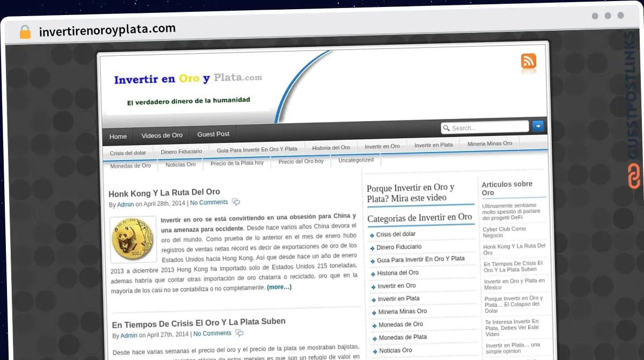Select the Crisis del dolar category tab

(x=128, y=153)
